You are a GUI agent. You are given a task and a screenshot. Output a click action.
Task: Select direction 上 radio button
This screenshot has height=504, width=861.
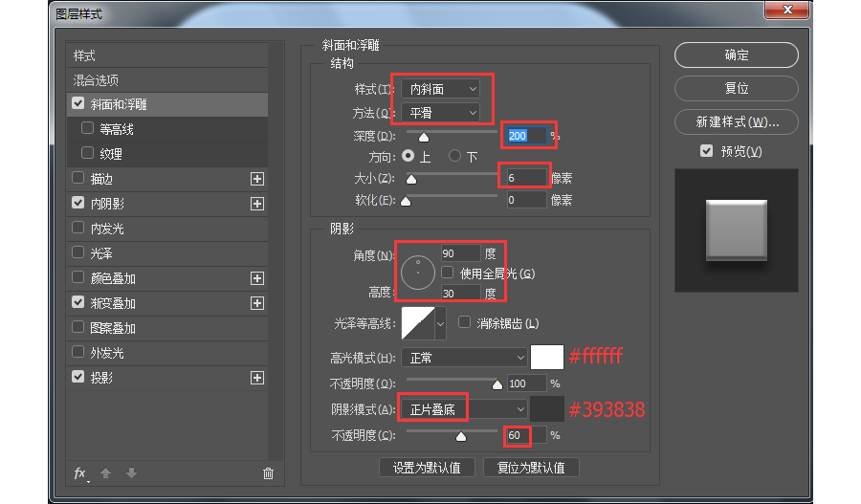pos(408,156)
